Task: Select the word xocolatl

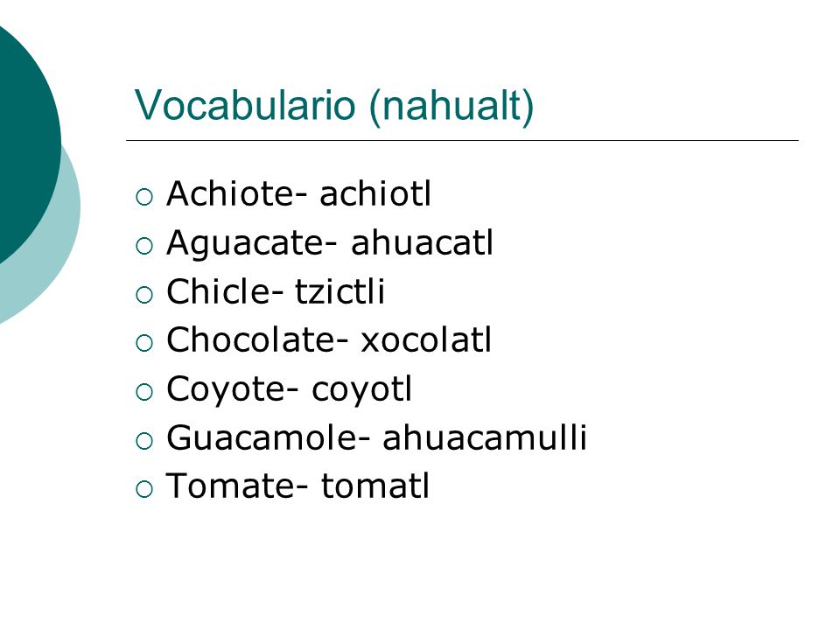Action: 425,339
